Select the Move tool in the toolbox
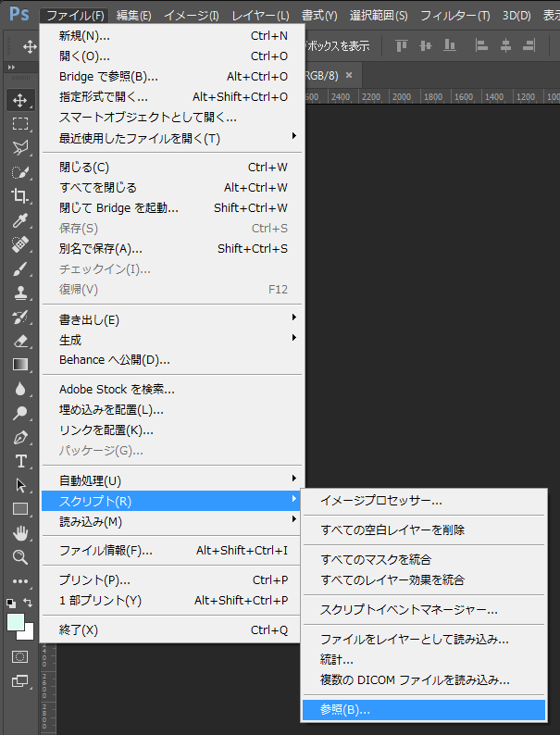The width and height of the screenshot is (560, 735). (20, 100)
